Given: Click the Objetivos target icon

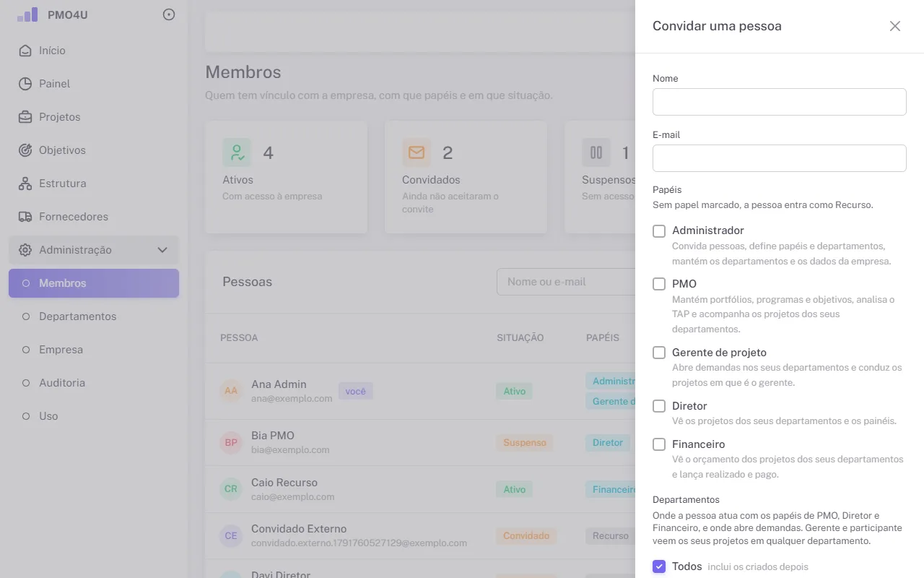Looking at the screenshot, I should [25, 150].
